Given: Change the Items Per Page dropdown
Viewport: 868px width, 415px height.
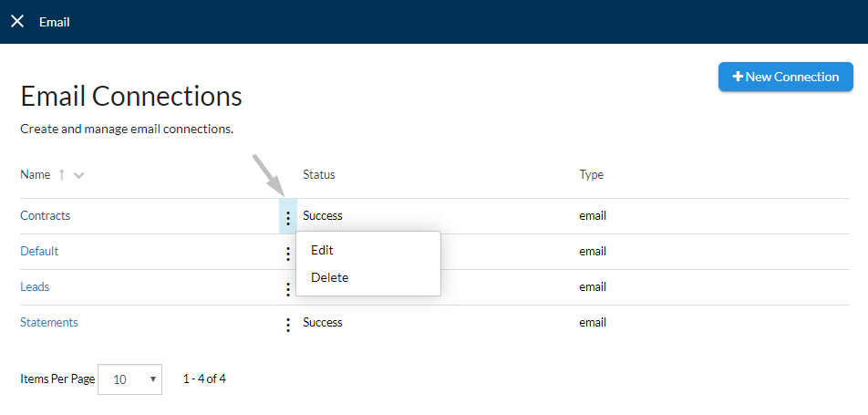Looking at the screenshot, I should click(x=130, y=379).
